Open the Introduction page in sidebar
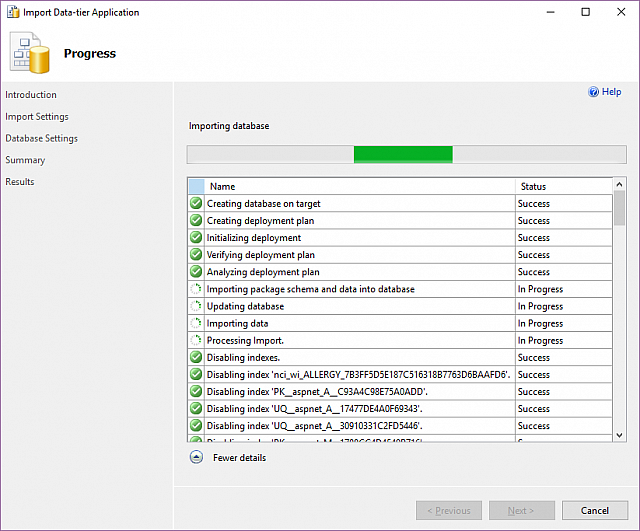Image resolution: width=640 pixels, height=531 pixels. coord(31,95)
